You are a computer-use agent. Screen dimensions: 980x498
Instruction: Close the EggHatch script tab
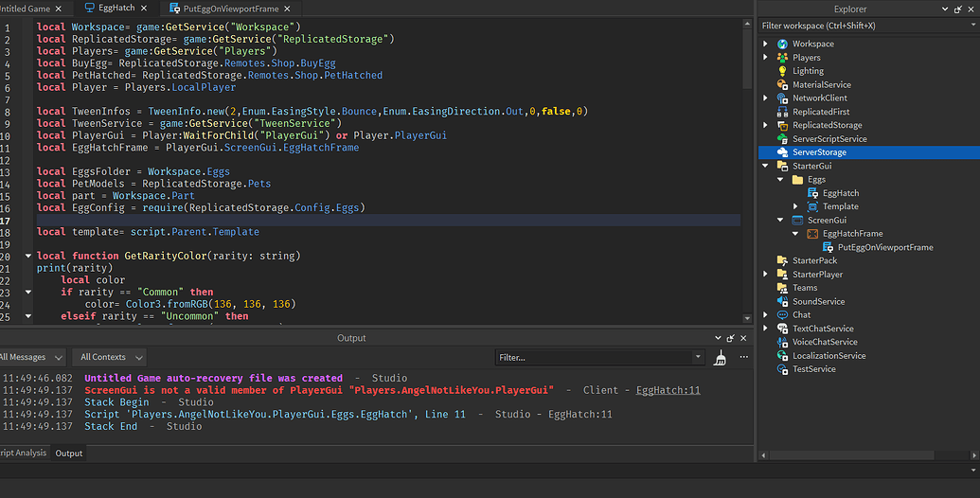145,8
